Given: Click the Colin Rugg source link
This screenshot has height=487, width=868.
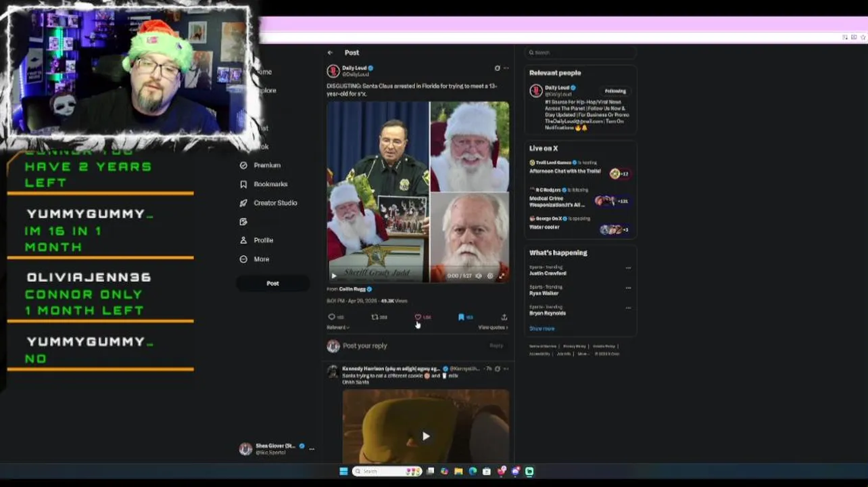Looking at the screenshot, I should 352,289.
